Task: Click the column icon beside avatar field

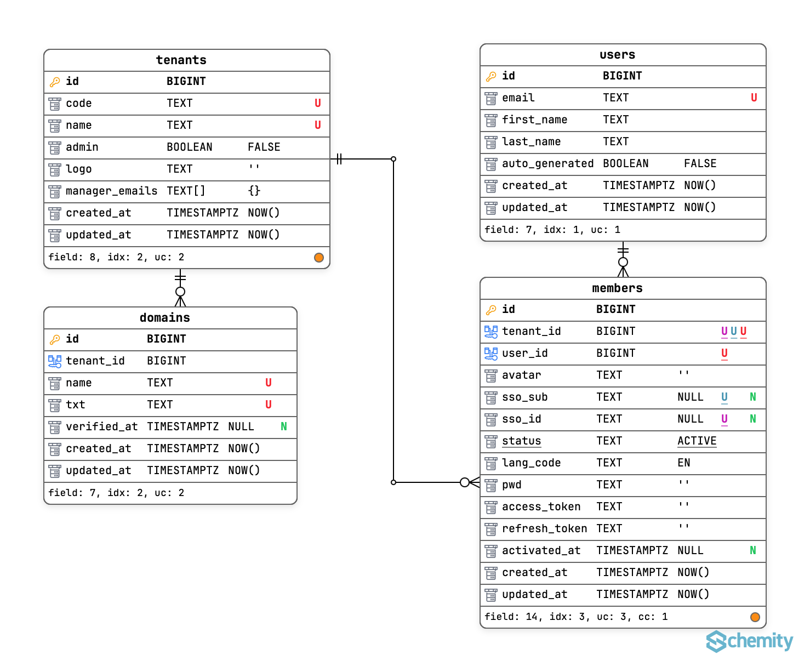Action: 491,375
